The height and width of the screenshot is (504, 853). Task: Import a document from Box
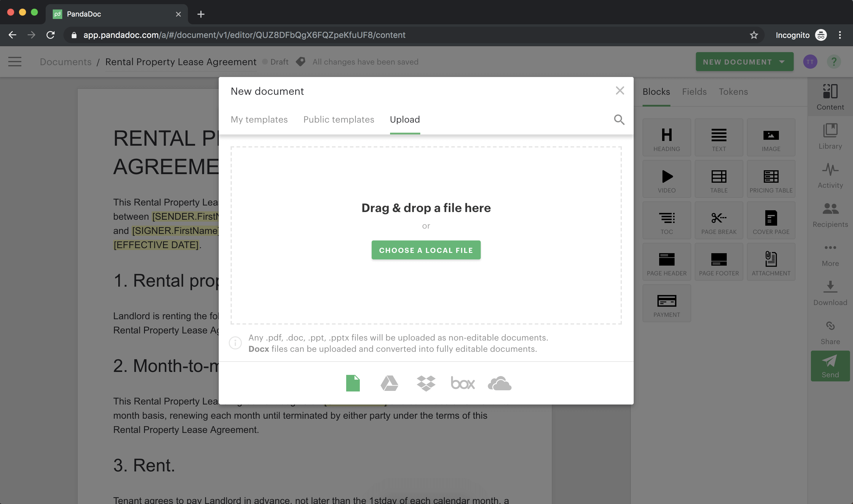coord(463,383)
